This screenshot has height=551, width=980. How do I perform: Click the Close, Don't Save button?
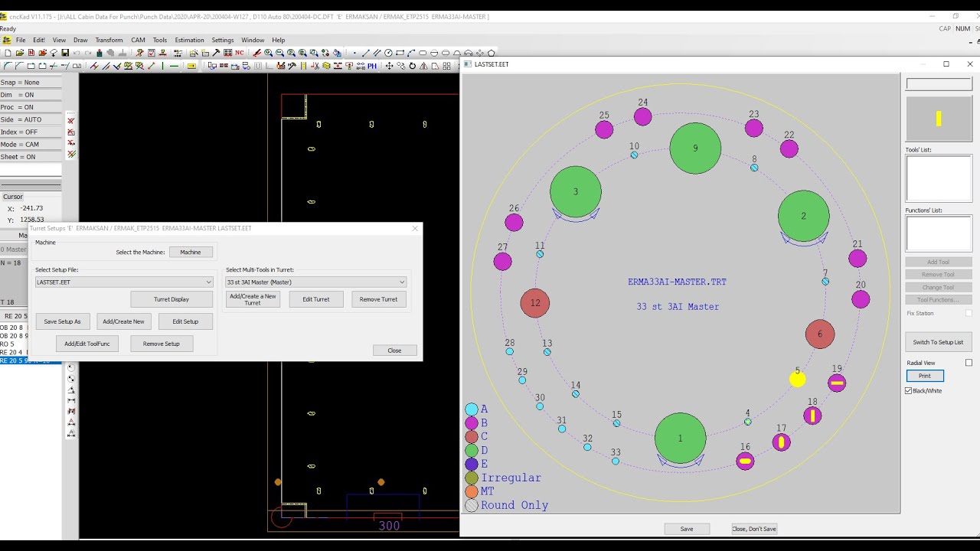coord(754,529)
